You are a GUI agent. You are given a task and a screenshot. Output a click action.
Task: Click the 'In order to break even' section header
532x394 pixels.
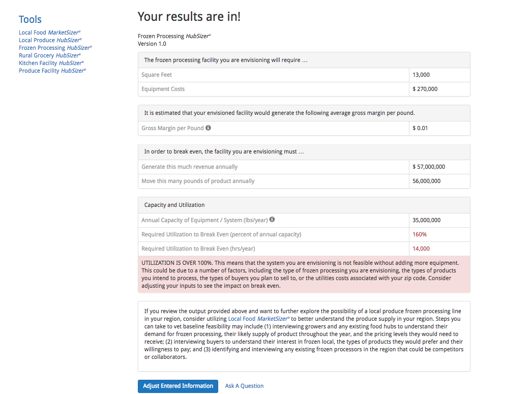point(304,151)
